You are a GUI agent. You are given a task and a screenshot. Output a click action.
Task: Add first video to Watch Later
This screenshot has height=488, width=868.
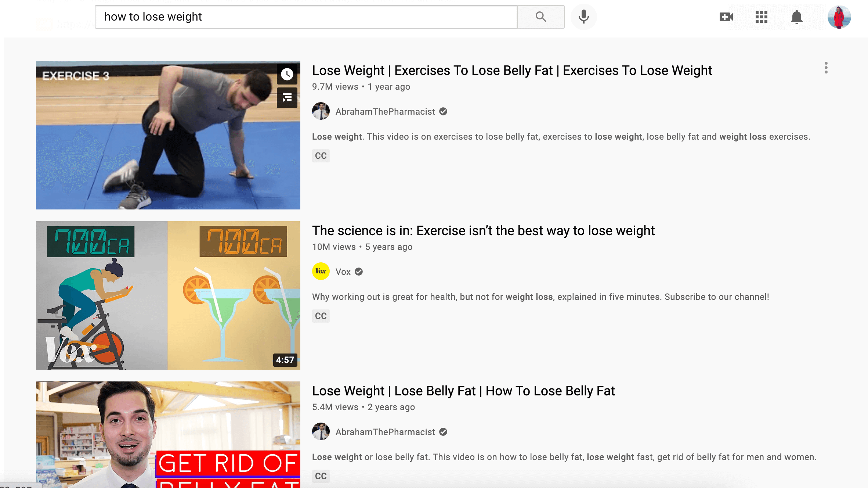tap(287, 75)
